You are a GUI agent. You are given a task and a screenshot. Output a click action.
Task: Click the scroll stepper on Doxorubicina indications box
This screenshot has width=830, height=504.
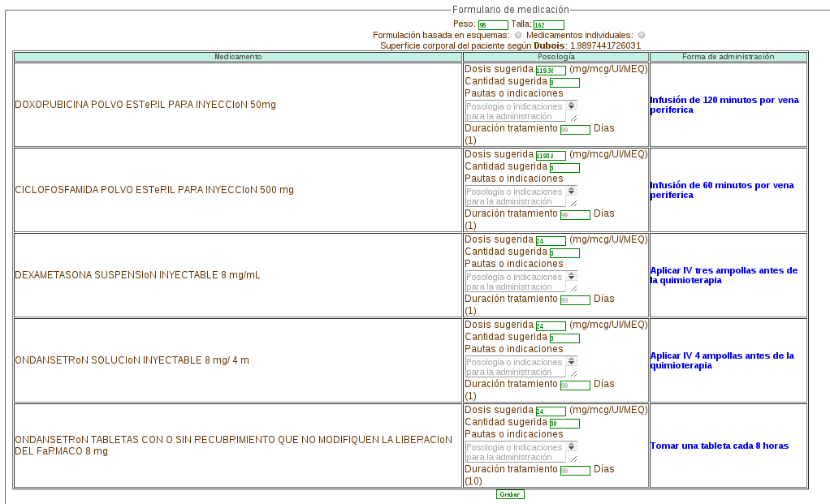572,106
